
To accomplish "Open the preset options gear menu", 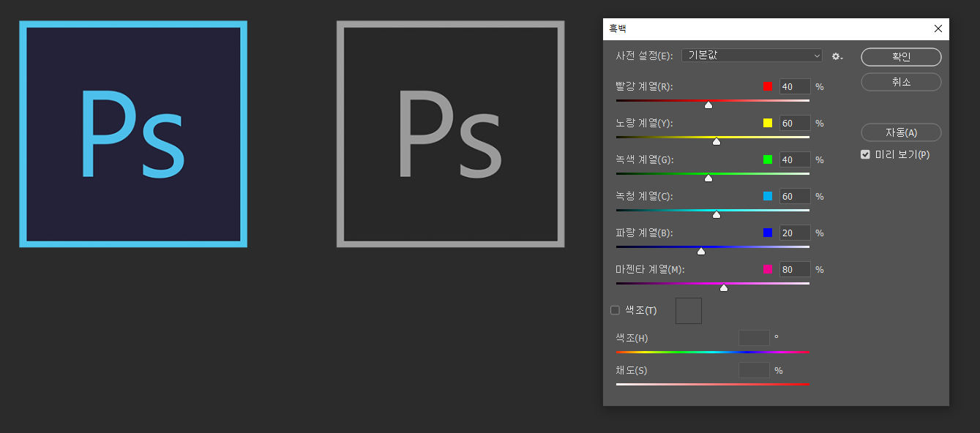I will point(837,56).
